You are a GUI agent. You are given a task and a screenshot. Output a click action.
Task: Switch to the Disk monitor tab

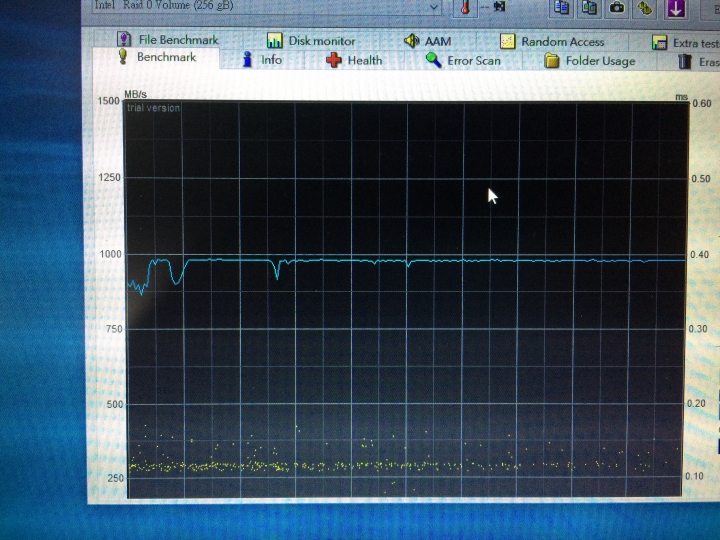click(311, 41)
